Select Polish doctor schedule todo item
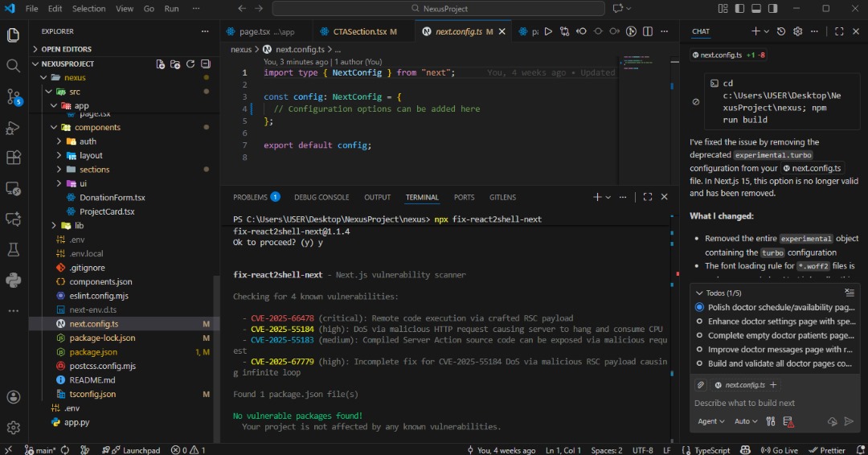The width and height of the screenshot is (868, 455). point(775,307)
